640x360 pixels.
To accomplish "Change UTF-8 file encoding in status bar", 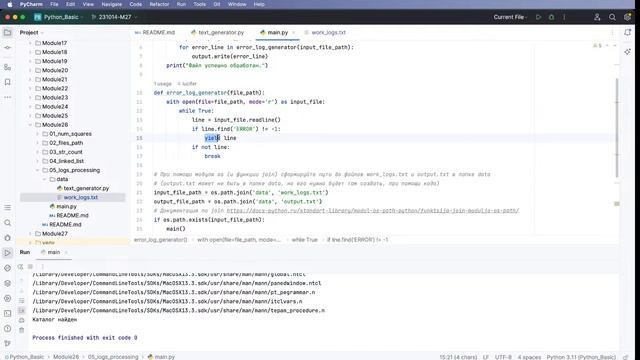I will coord(503,357).
